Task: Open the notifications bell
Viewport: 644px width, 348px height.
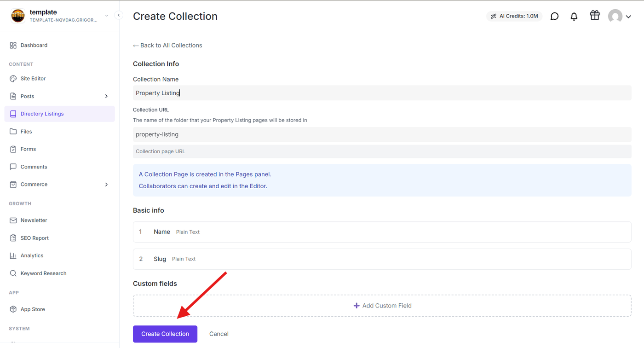Action: pos(574,16)
